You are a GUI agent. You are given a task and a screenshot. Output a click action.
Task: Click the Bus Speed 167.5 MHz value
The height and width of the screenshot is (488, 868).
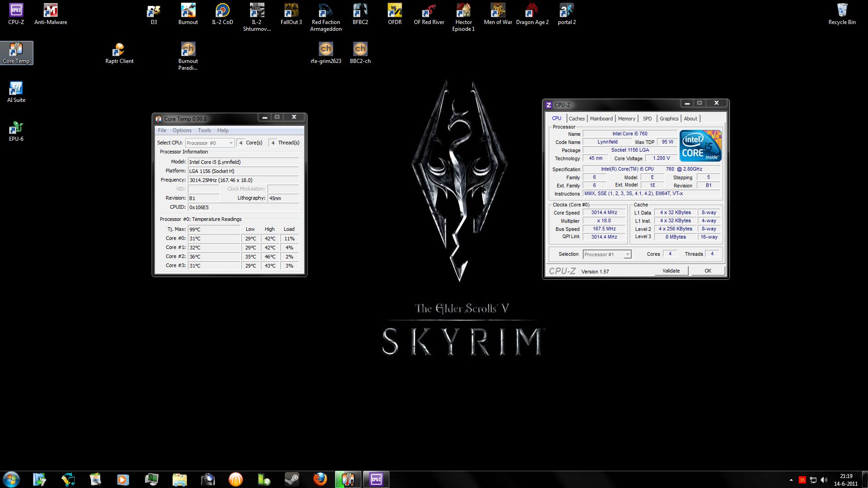click(604, 229)
